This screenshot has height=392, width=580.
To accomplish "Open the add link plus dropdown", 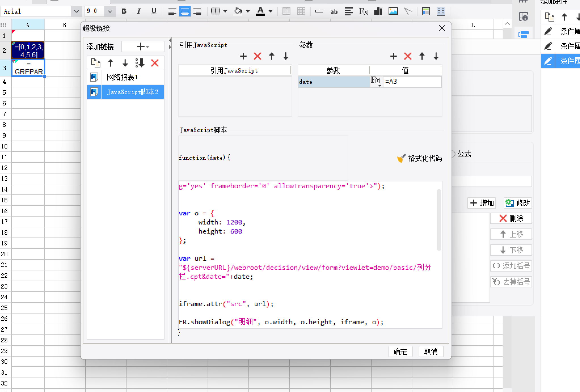I will click(x=143, y=46).
